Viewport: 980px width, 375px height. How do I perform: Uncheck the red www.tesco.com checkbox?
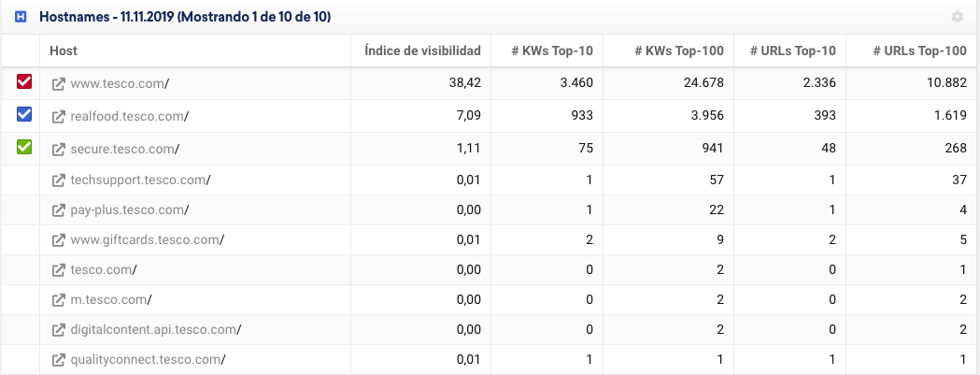click(x=24, y=83)
